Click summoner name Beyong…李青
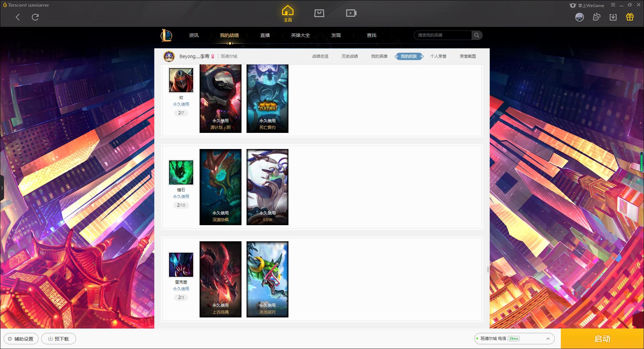This screenshot has width=644, height=349. [194, 56]
